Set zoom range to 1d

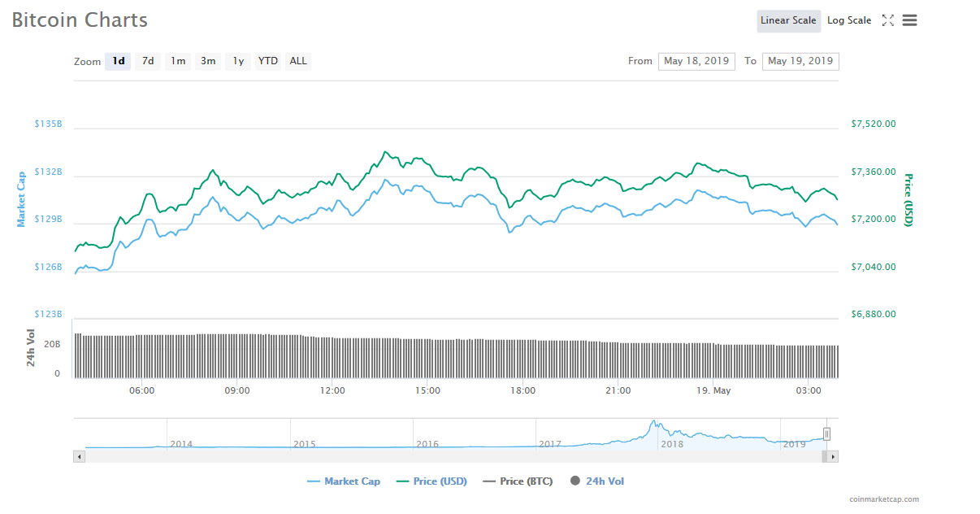pos(119,61)
